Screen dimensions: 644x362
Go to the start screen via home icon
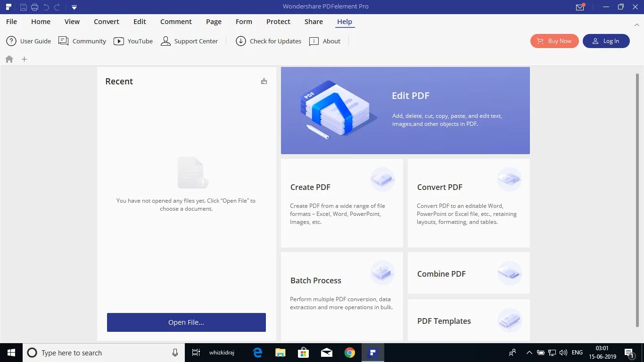click(8, 59)
